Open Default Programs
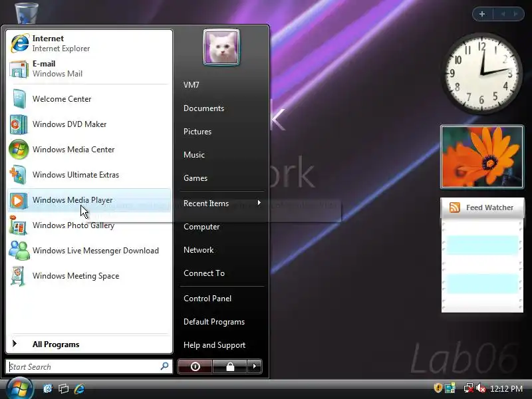This screenshot has height=399, width=532. (x=214, y=322)
